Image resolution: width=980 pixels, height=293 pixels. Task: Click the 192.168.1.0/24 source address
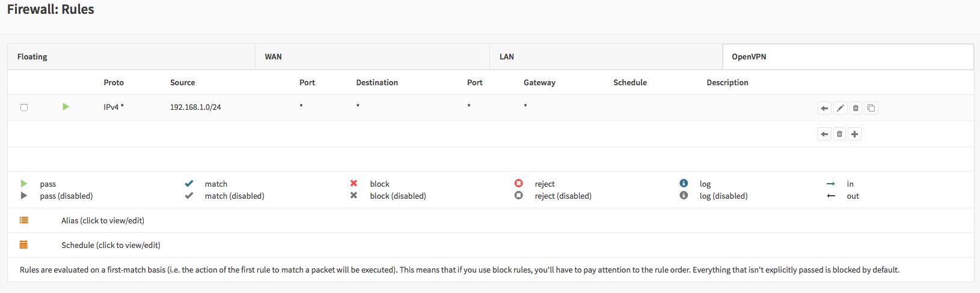(195, 107)
